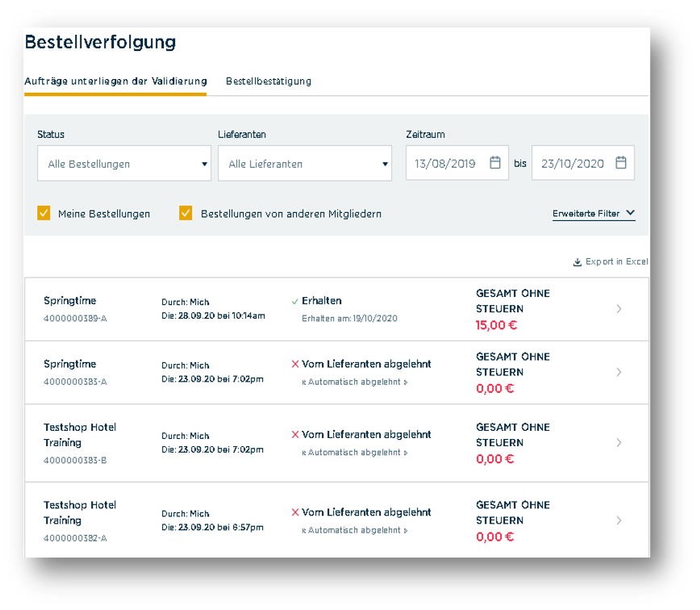Click Vom Lieferanten abgelehnt on order 4000000383-A
Screen dimensions: 700x610
pyautogui.click(x=366, y=365)
